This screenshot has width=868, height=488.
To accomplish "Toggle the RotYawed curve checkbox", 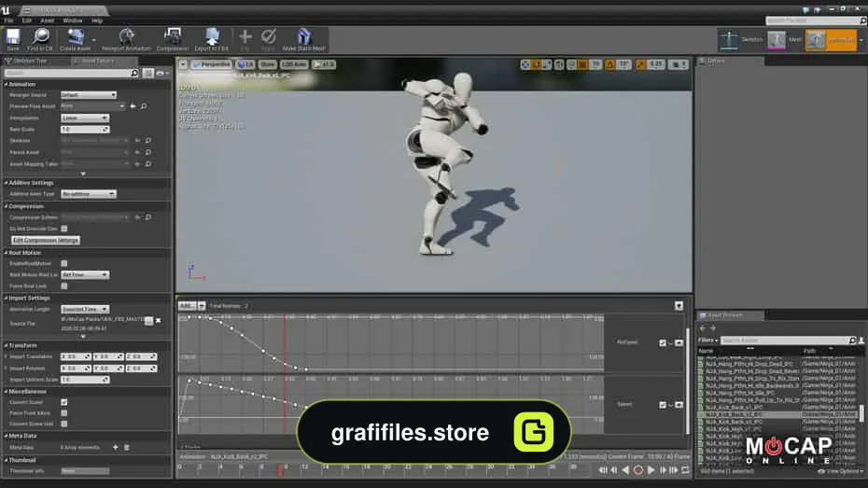I will pos(663,343).
